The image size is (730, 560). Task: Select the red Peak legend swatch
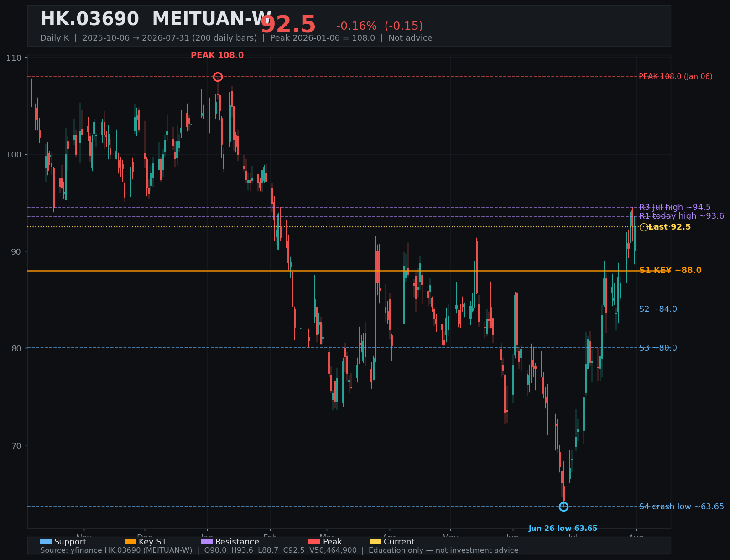[x=314, y=542]
